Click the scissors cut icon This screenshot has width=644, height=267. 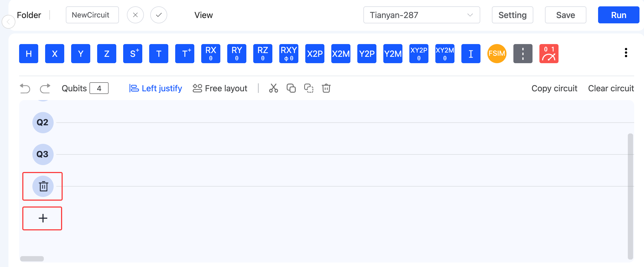pyautogui.click(x=273, y=88)
